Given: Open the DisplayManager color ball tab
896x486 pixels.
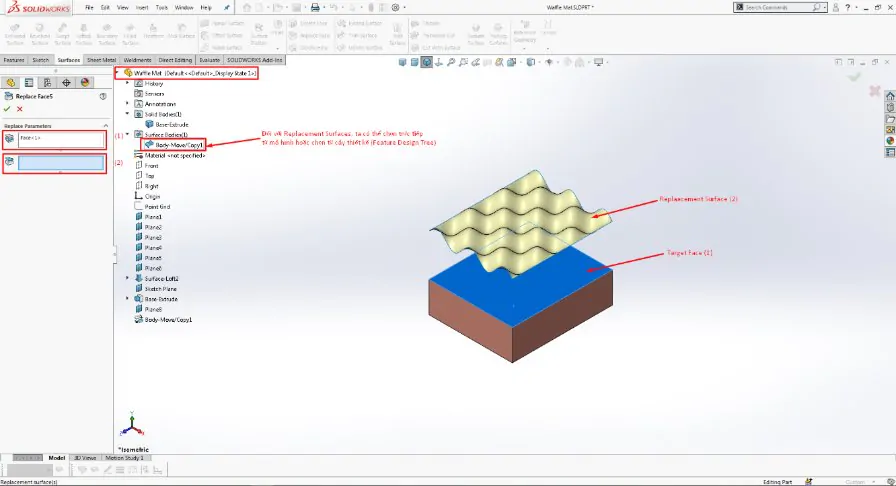Looking at the screenshot, I should (x=85, y=83).
